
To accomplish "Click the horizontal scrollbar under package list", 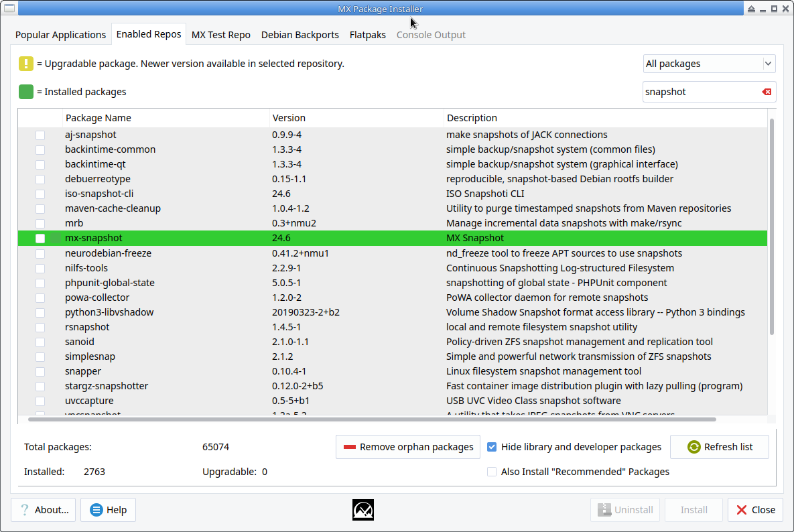I will click(x=372, y=419).
